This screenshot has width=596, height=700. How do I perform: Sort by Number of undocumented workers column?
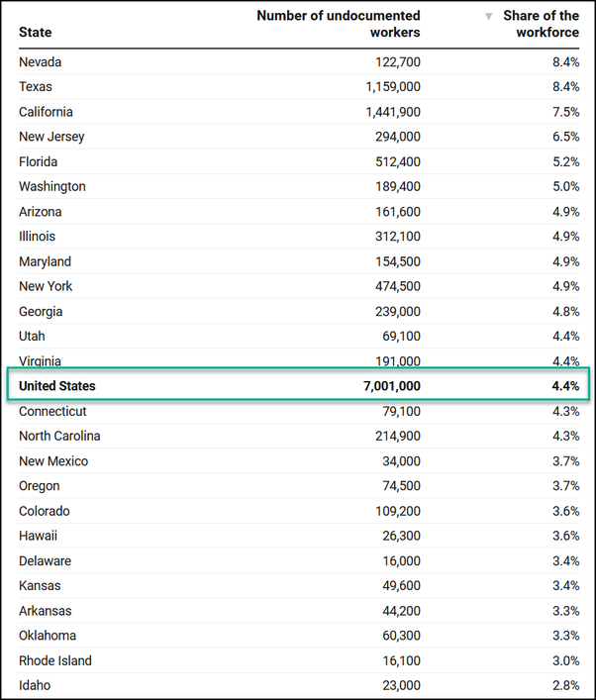(339, 24)
